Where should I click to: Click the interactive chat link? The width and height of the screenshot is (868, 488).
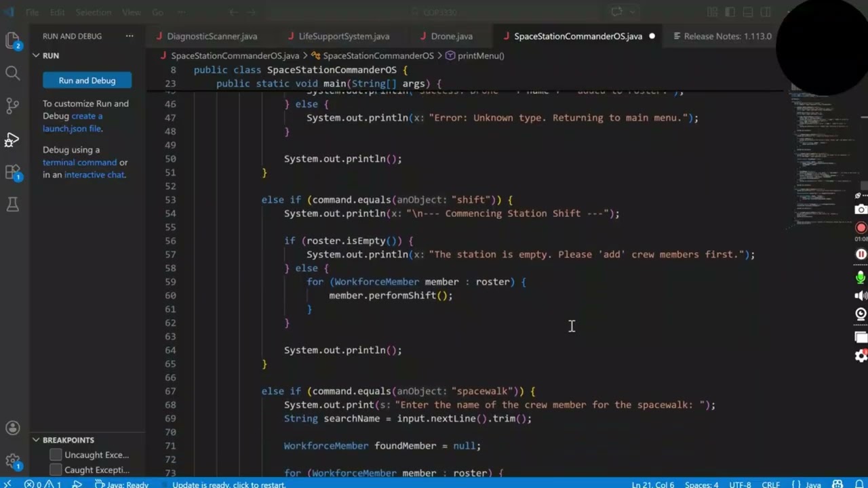94,174
